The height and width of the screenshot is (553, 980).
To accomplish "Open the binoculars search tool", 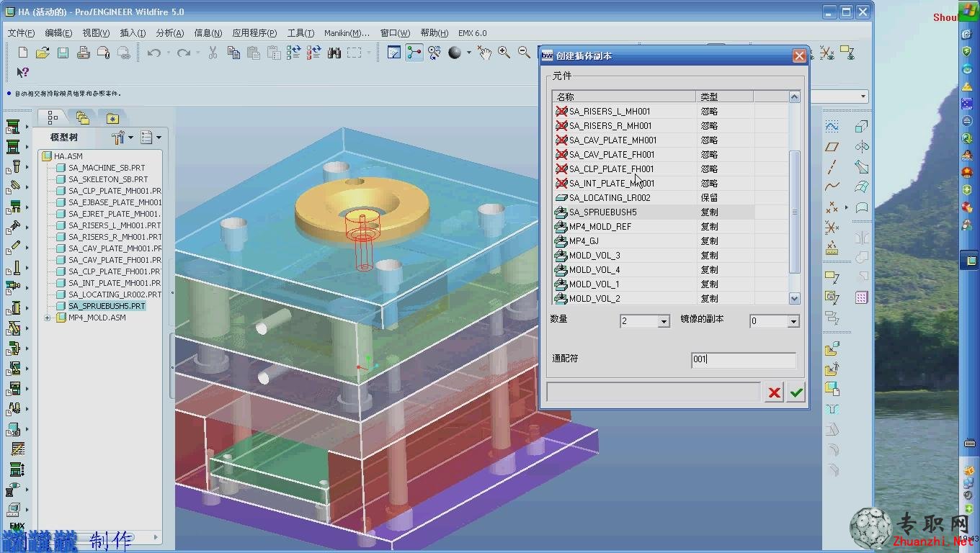I will click(334, 53).
